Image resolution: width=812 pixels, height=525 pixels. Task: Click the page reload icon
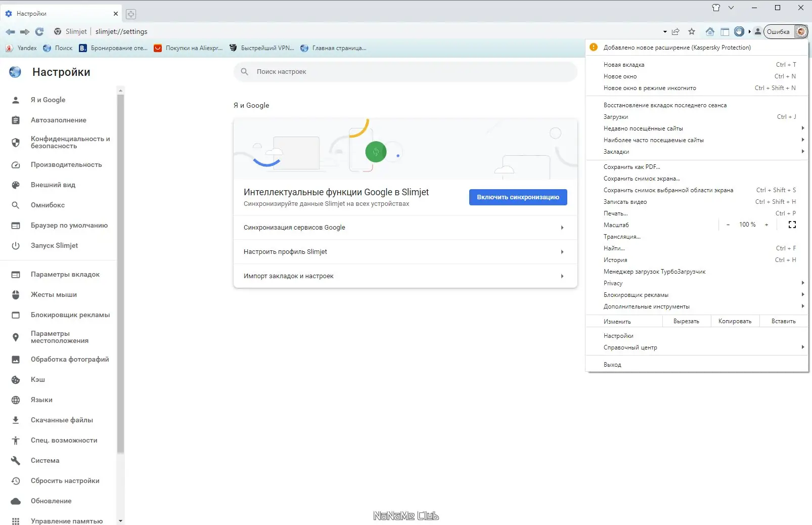[40, 31]
